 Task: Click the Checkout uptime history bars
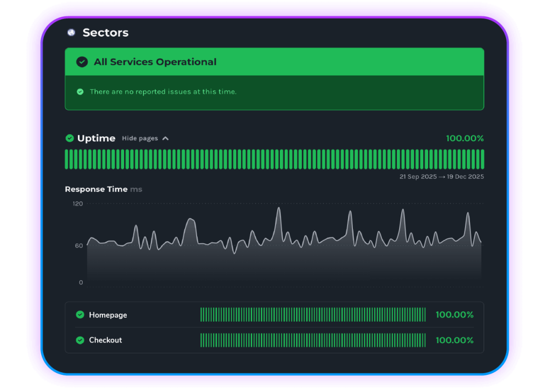313,340
